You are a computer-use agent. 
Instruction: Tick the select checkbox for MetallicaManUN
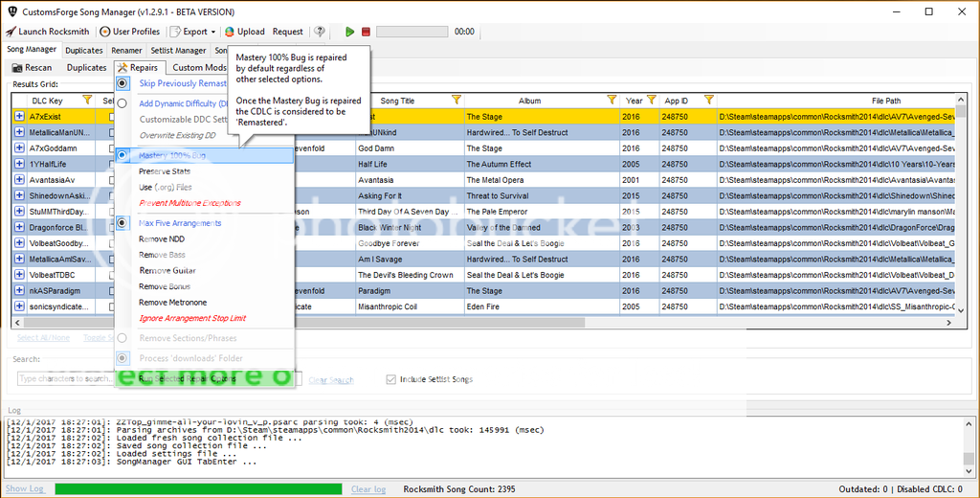tap(112, 132)
